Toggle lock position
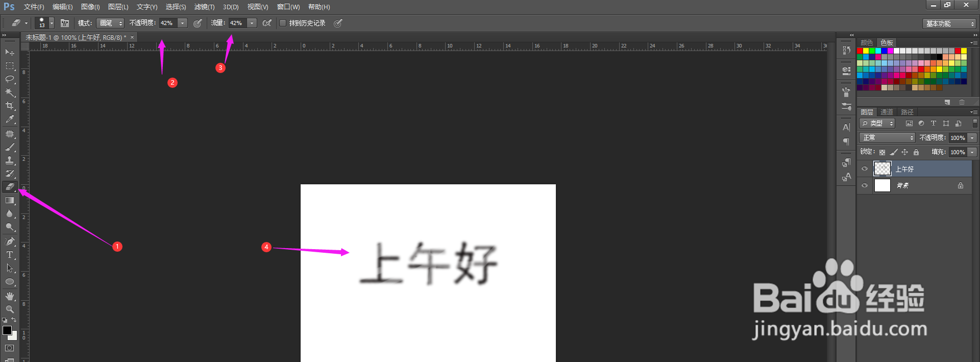 pos(905,152)
